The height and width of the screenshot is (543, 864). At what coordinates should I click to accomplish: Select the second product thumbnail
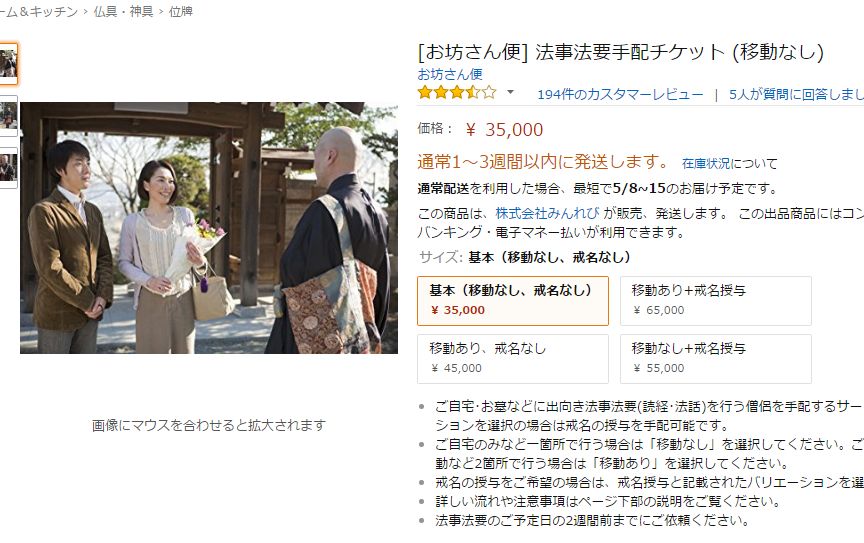(x=8, y=116)
